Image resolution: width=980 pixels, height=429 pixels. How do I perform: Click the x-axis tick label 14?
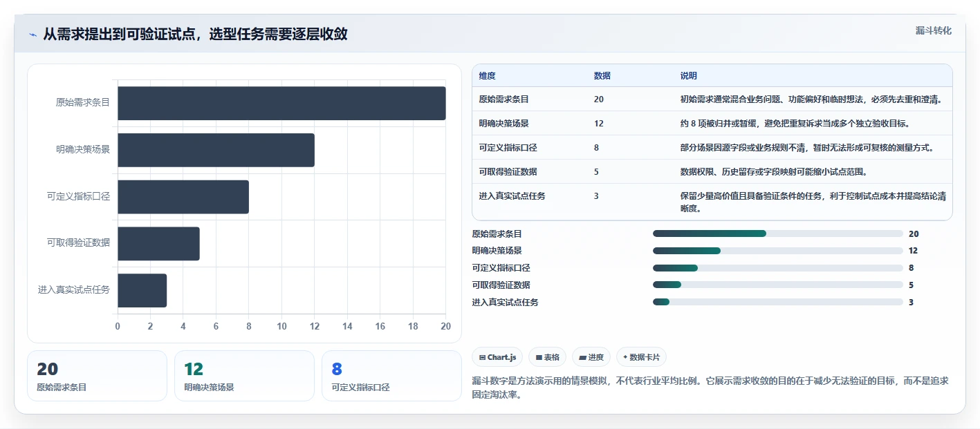coord(347,326)
